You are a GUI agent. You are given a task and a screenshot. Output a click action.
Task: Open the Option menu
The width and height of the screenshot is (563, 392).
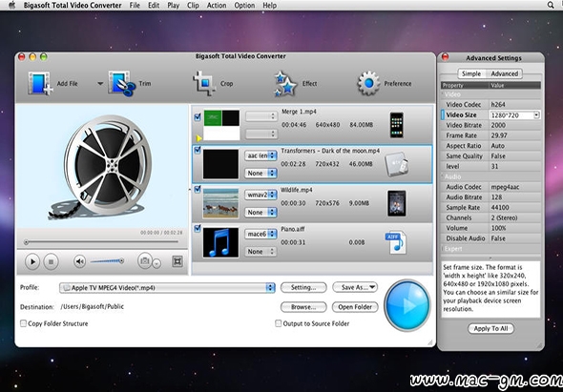click(244, 5)
